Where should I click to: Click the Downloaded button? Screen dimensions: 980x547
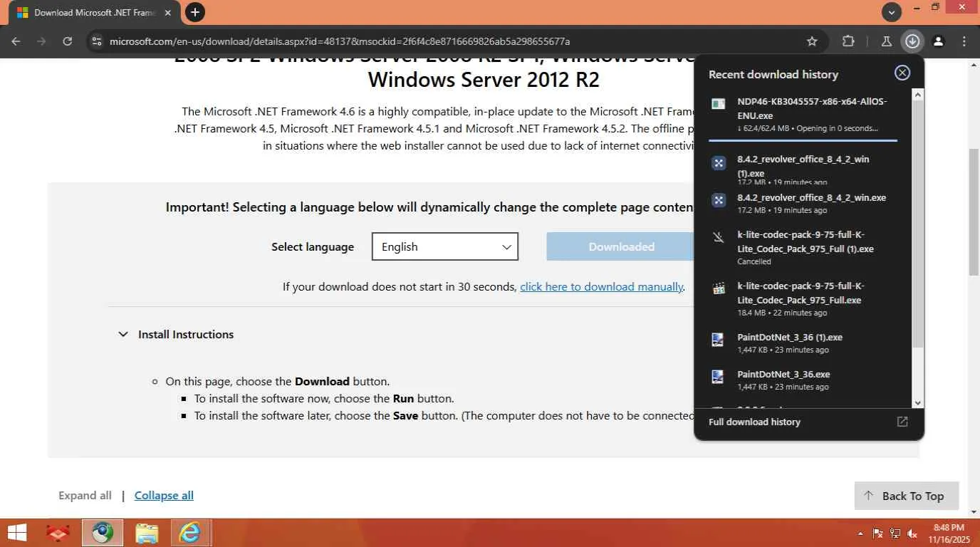pyautogui.click(x=621, y=246)
